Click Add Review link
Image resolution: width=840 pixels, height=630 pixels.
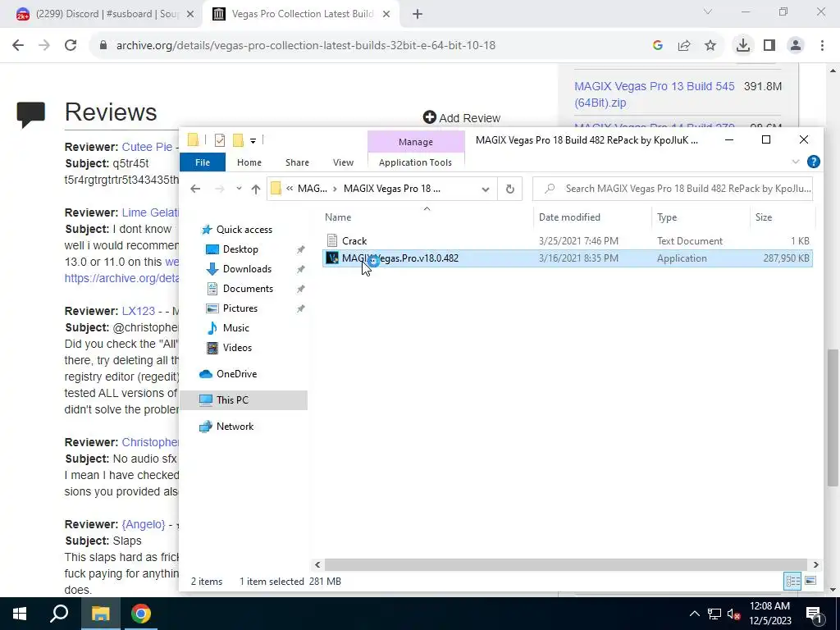tap(462, 118)
